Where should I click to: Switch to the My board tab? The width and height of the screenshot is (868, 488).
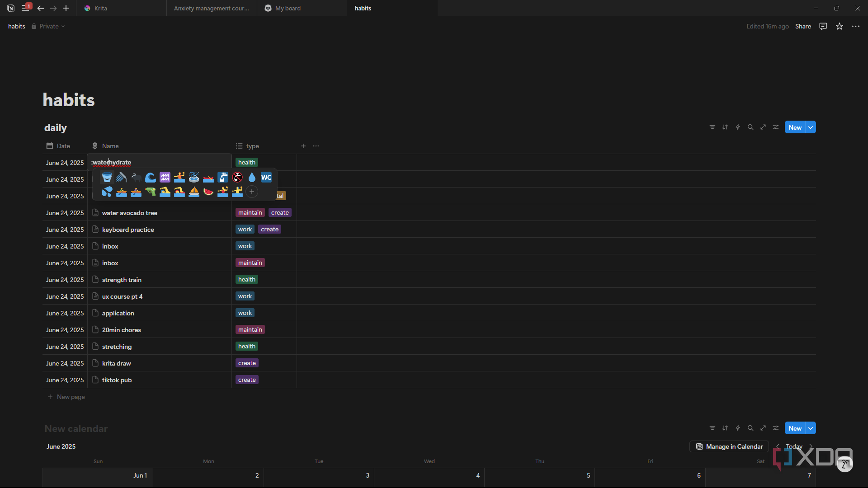coord(302,8)
